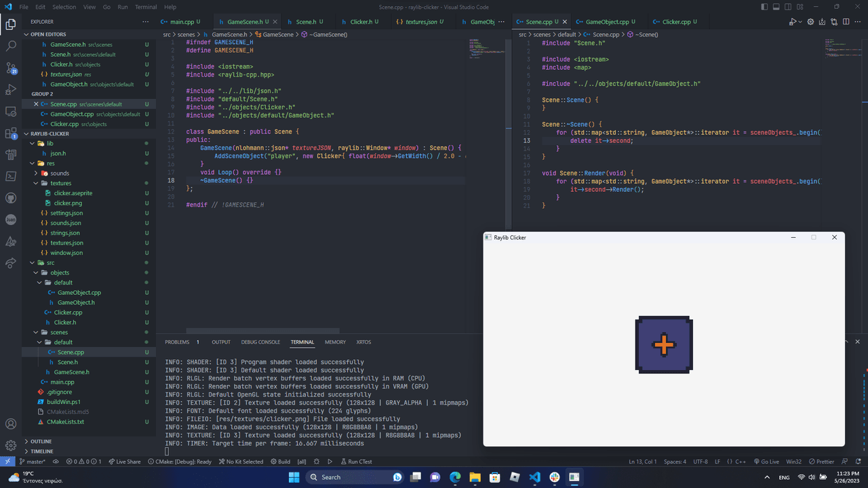Toggle the bottom Panel layout button
The height and width of the screenshot is (488, 868).
tap(777, 7)
